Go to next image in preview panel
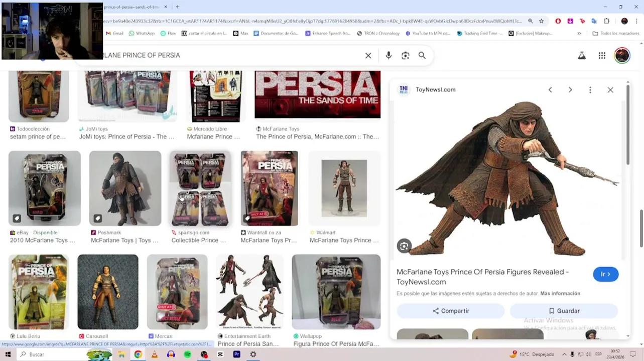The height and width of the screenshot is (361, 644). click(570, 90)
